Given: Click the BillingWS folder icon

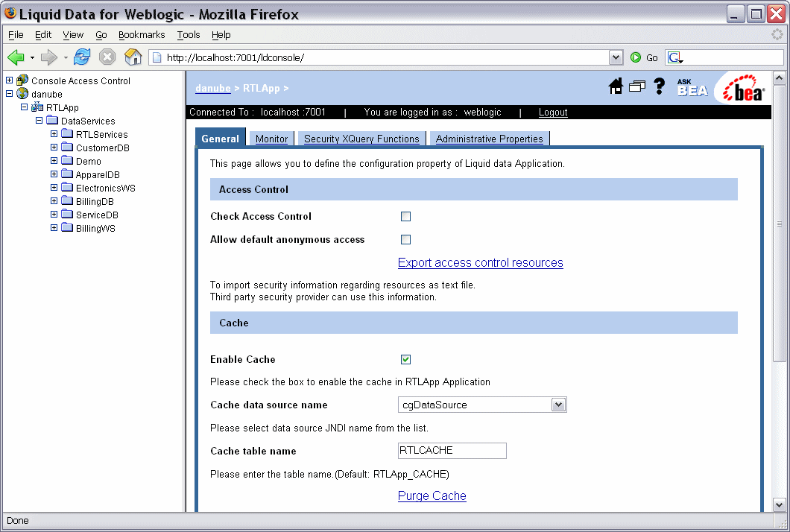Looking at the screenshot, I should (68, 228).
